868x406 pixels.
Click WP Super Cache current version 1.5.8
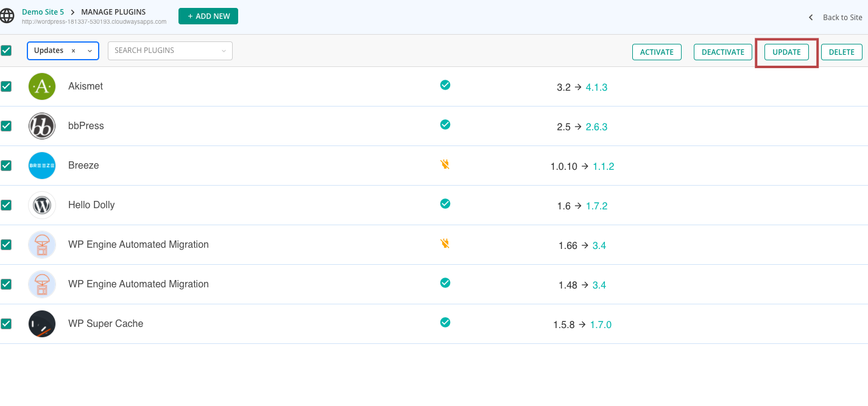coord(564,325)
